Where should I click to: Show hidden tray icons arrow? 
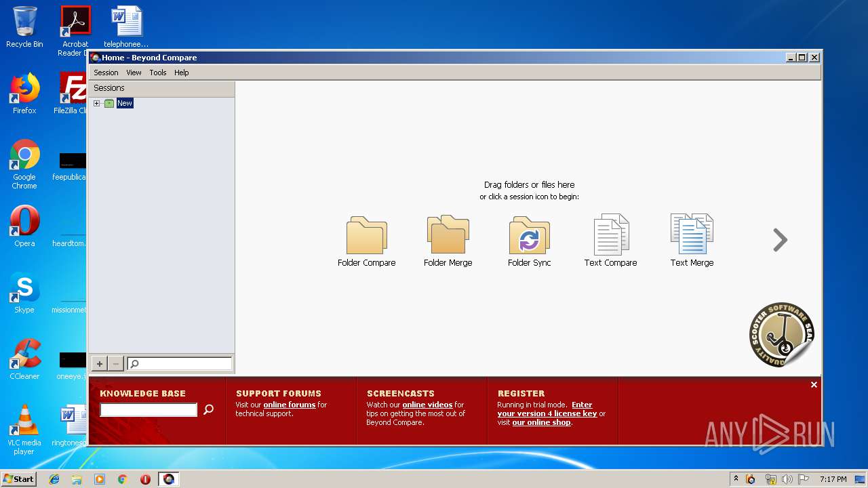736,479
